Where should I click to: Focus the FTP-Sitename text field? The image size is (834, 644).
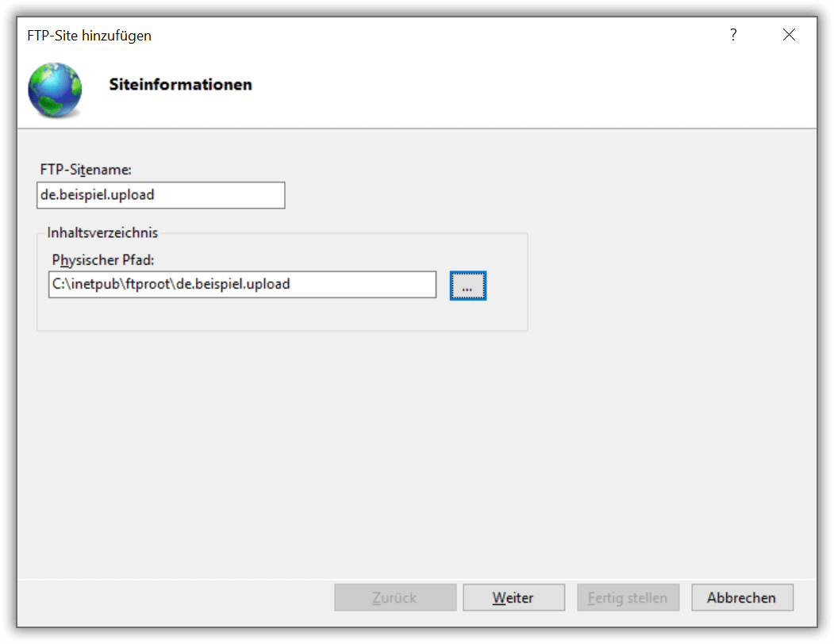coord(160,195)
